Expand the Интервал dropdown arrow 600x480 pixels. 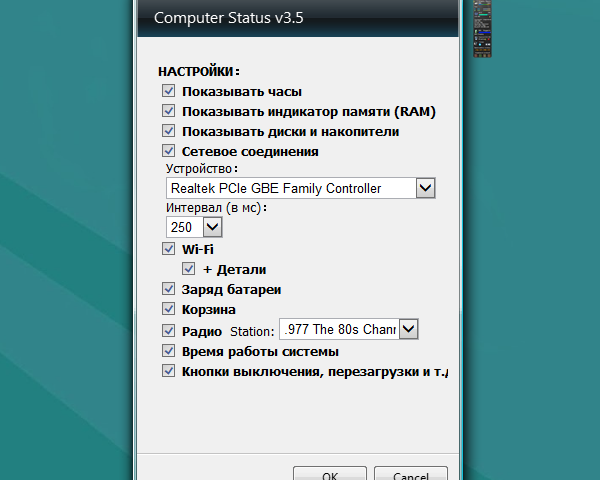(212, 227)
